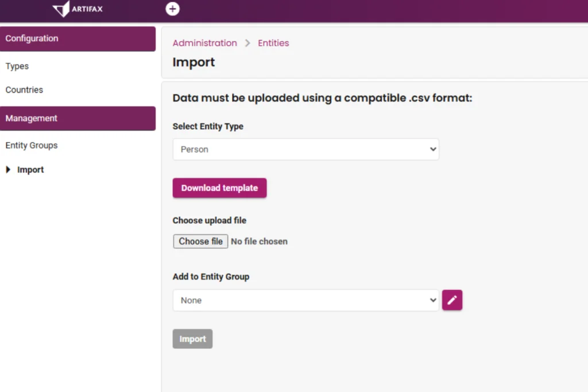The width and height of the screenshot is (588, 392).
Task: Click the pencil edit icon beside Entity Group
Action: pyautogui.click(x=452, y=300)
